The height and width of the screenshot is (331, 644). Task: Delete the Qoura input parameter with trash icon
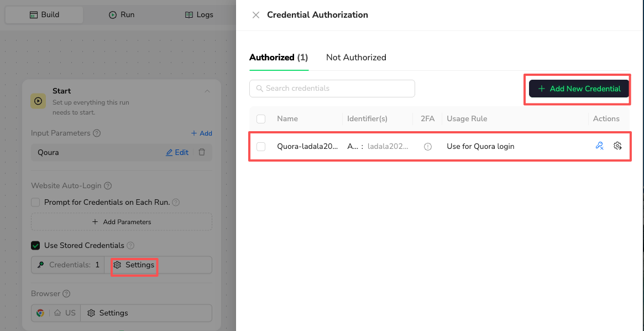tap(202, 152)
